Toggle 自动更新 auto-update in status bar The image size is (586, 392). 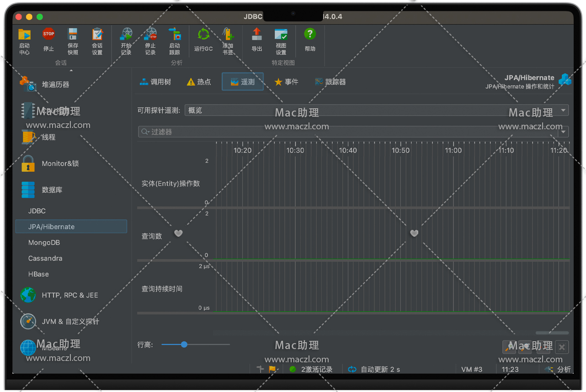[374, 369]
